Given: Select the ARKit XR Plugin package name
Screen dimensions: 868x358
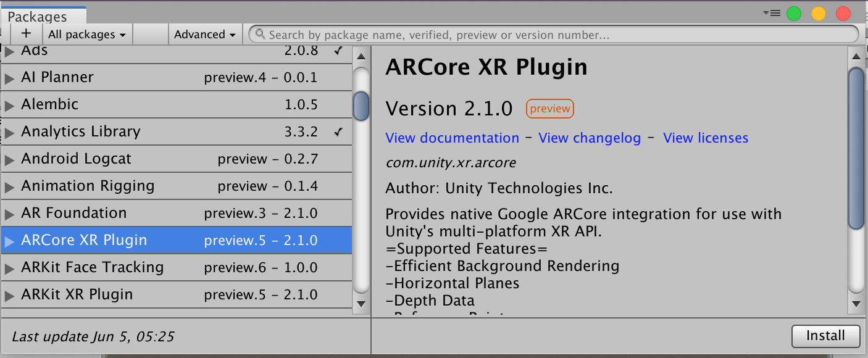Looking at the screenshot, I should click(x=77, y=294).
